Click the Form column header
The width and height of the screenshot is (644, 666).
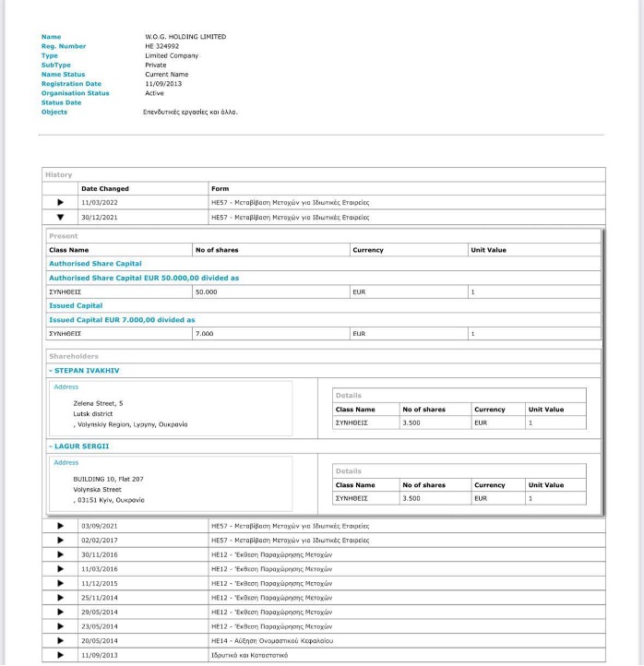tap(220, 188)
